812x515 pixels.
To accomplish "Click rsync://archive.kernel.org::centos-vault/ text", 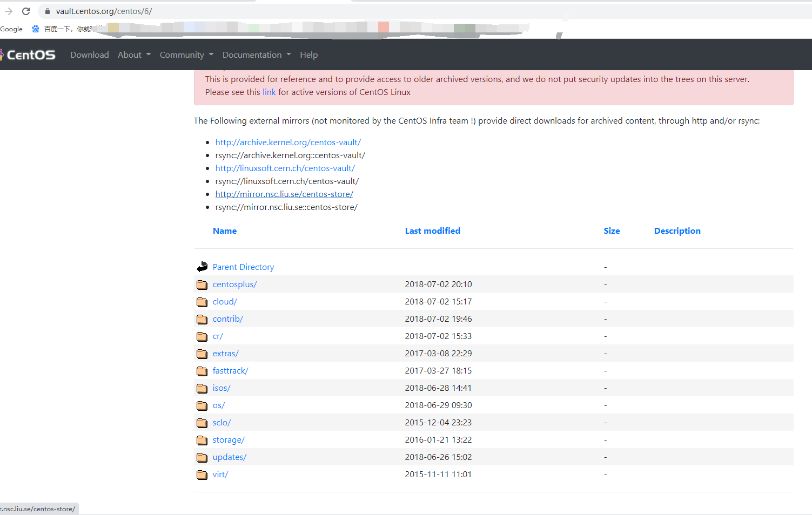I will 290,155.
